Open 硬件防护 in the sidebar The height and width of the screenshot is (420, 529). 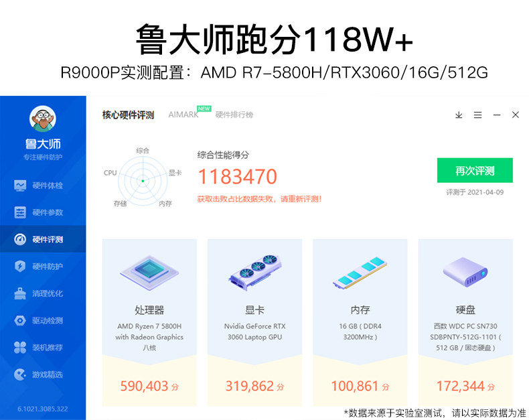(x=43, y=267)
